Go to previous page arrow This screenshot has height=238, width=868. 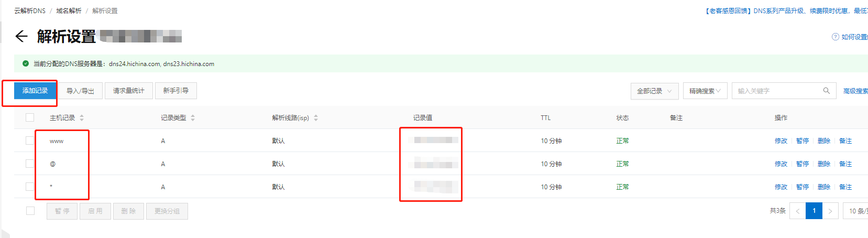coord(797,211)
